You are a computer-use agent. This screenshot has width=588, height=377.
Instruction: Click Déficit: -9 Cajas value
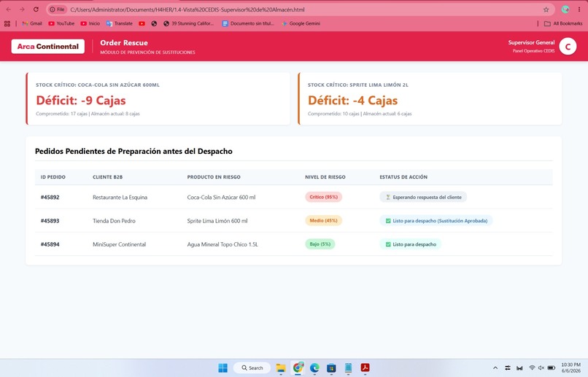coord(81,101)
